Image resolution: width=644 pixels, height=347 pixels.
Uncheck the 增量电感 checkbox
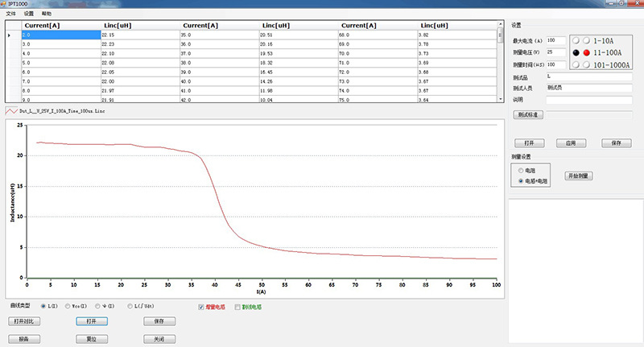(201, 308)
